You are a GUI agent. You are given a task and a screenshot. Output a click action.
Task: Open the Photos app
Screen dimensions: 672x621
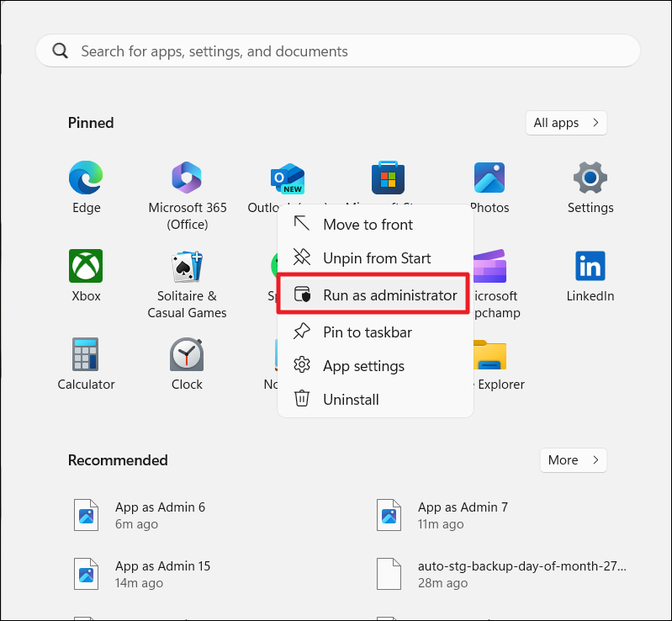pos(489,179)
